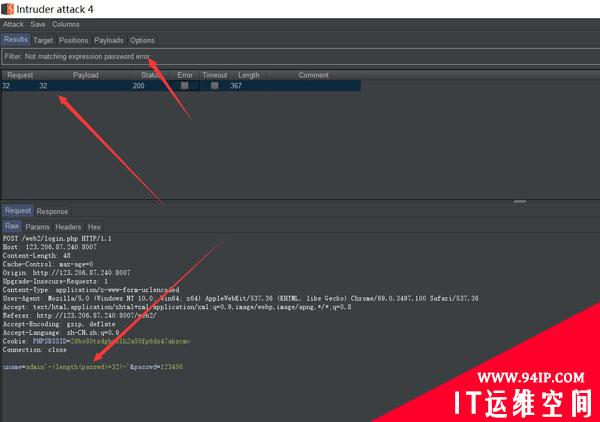The width and height of the screenshot is (600, 422).
Task: Switch to the Options tab
Action: click(142, 40)
